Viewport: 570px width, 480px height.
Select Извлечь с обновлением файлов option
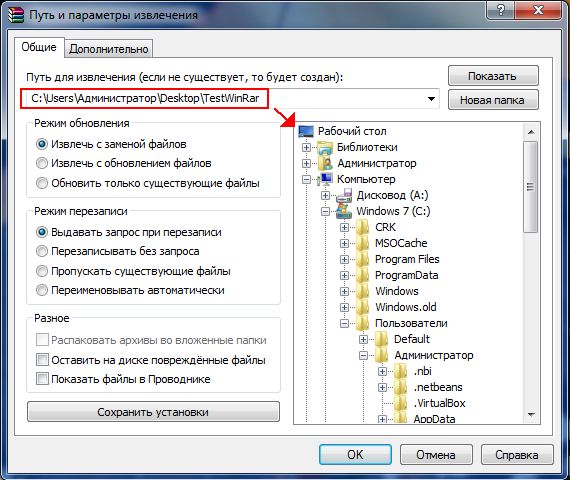coord(42,163)
